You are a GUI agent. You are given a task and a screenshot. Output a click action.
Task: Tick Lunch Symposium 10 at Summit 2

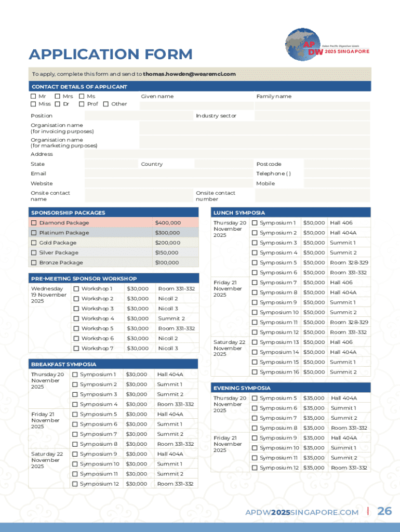point(255,312)
